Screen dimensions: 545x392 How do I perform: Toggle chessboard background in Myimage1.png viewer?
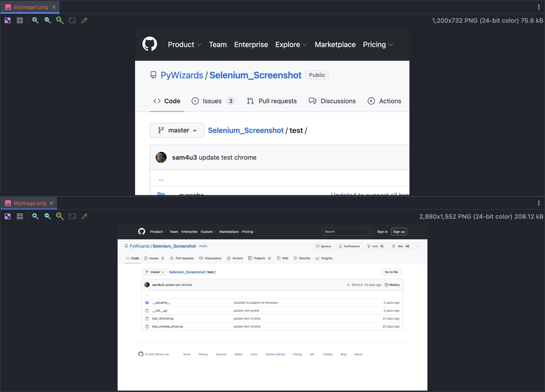pos(8,21)
